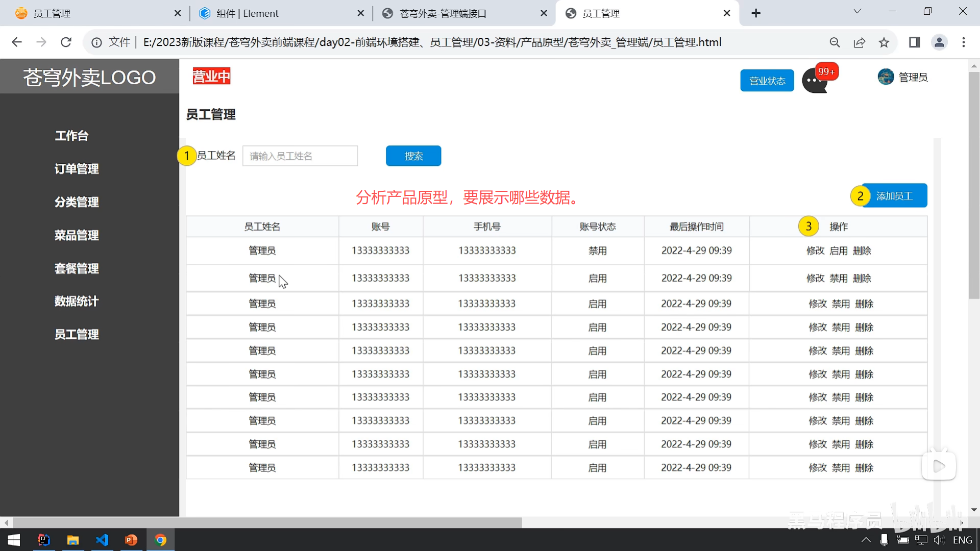Viewport: 980px width, 551px height.
Task: Open Visual Studio Code from the taskbar
Action: [102, 540]
